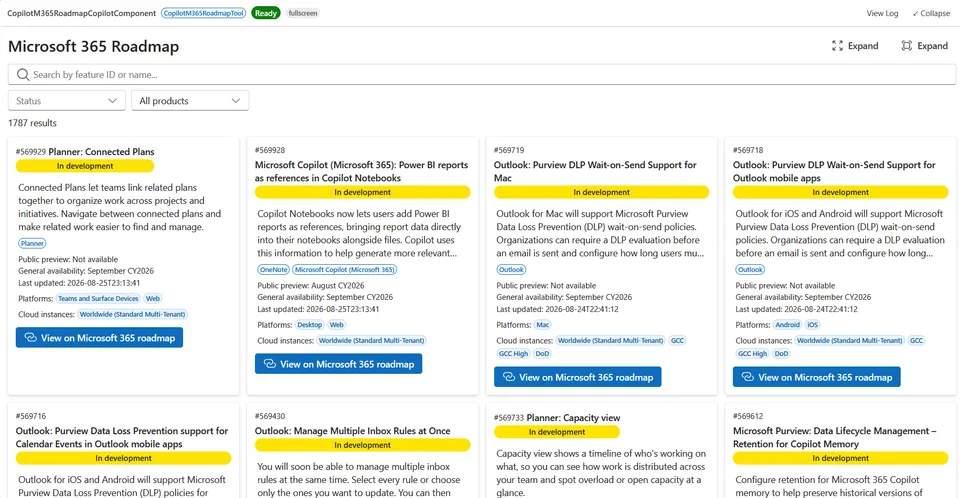The width and height of the screenshot is (960, 498).
Task: Click the fullscreen badge
Action: coord(303,13)
